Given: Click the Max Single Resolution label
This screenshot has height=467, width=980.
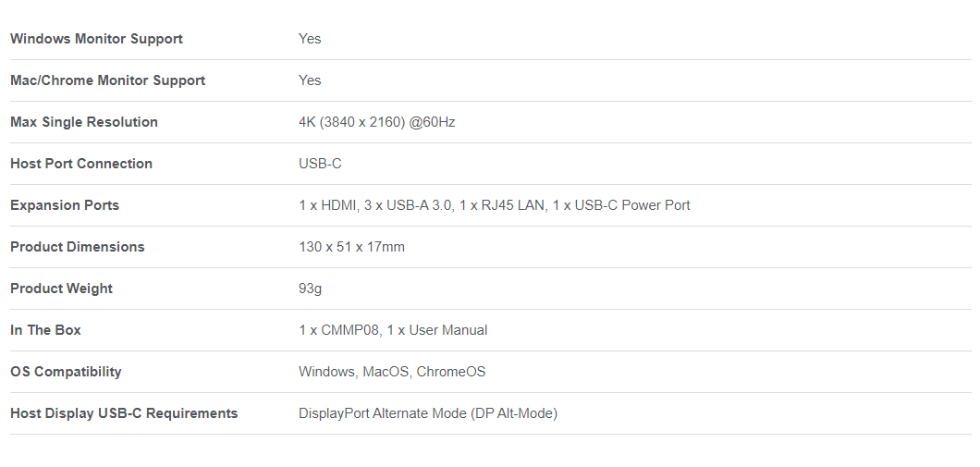Looking at the screenshot, I should point(84,122).
